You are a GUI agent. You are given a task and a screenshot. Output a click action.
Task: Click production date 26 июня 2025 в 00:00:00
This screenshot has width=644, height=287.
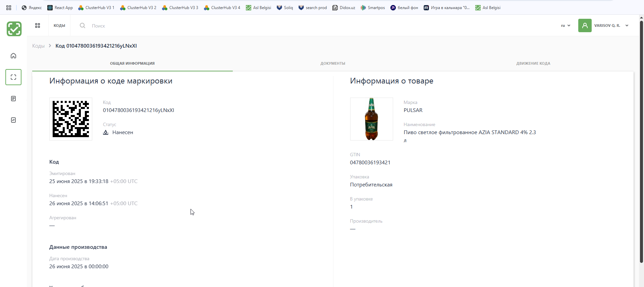79,267
